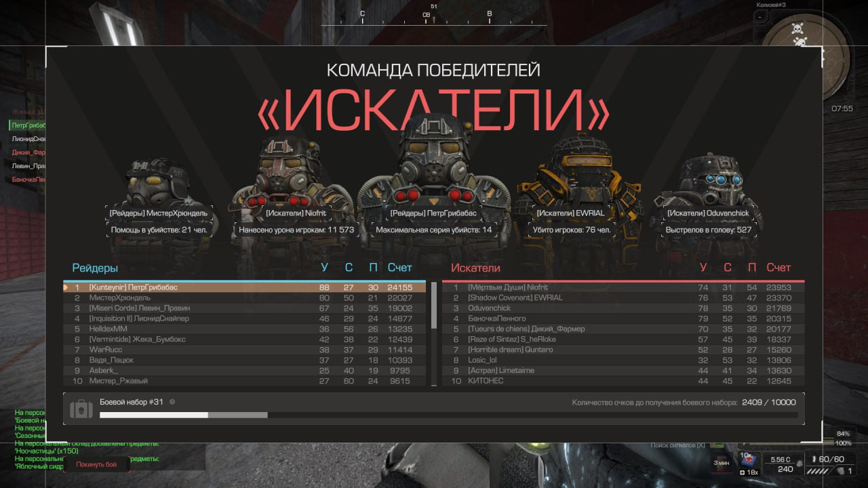This screenshot has height=488, width=868.
Task: Click the orange marker on ПетрГрибабас table row
Action: 66,287
